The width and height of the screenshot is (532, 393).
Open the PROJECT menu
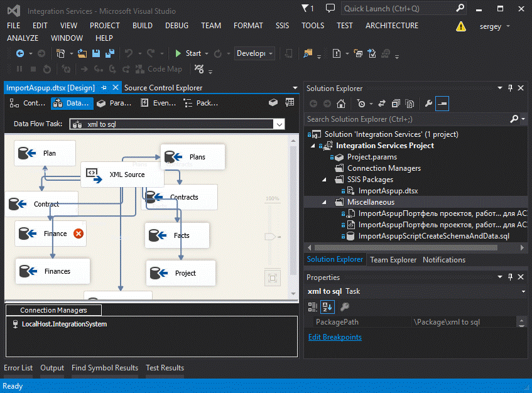[104, 26]
